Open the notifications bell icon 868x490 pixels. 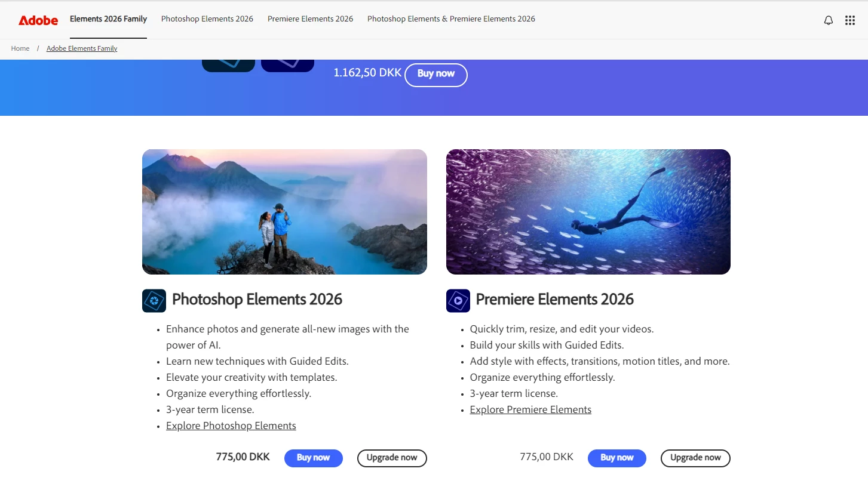tap(829, 20)
